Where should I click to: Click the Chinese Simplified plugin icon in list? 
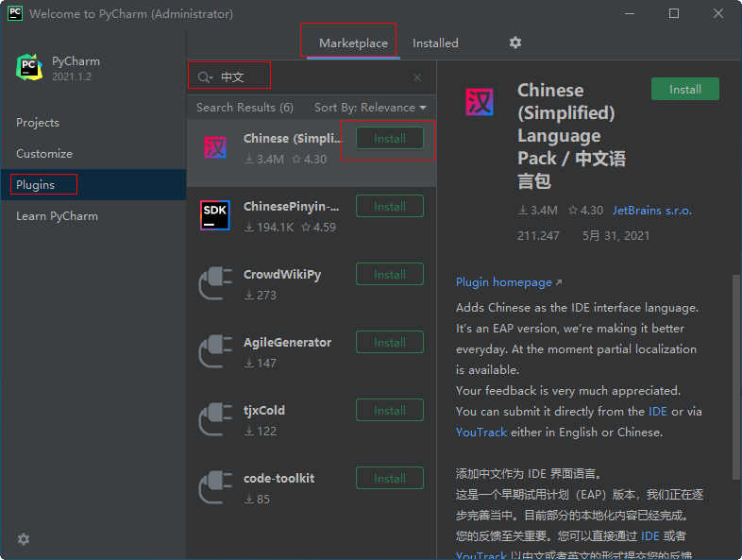[215, 147]
